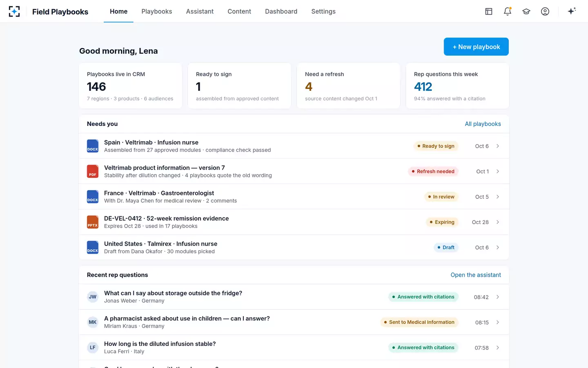
Task: Follow the All playbooks link
Action: point(483,124)
